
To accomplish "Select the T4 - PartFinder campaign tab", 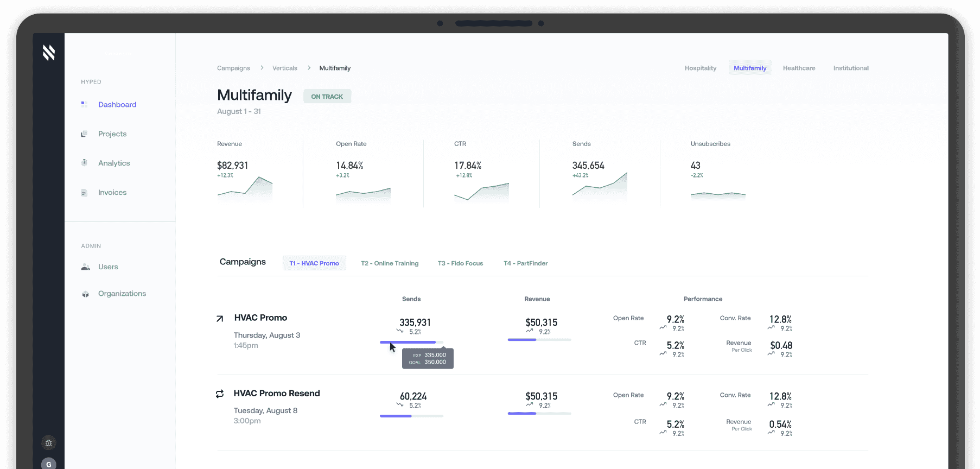I will tap(525, 263).
